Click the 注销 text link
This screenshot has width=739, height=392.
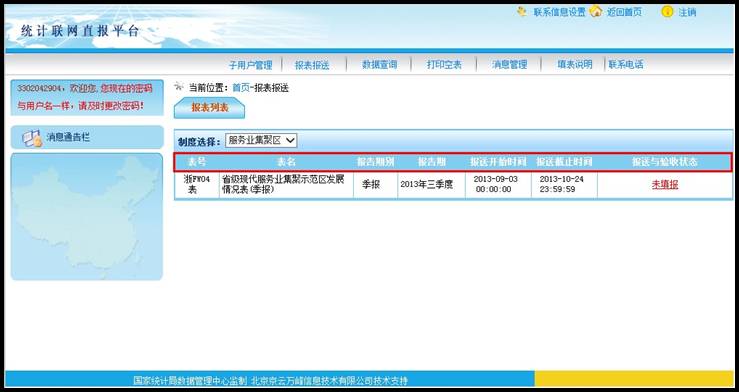click(687, 12)
